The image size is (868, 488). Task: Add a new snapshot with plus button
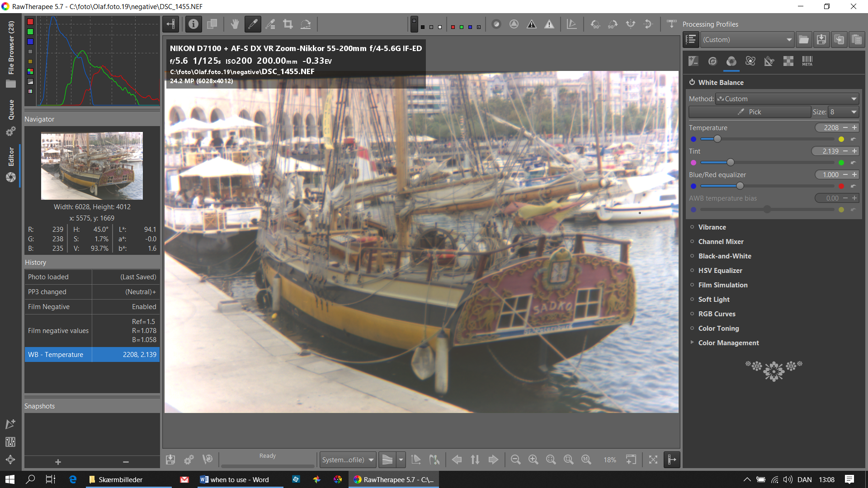[x=58, y=462]
